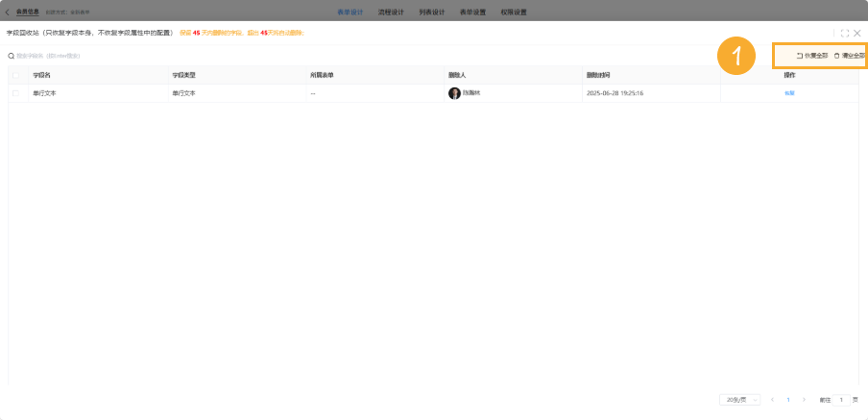Image resolution: width=868 pixels, height=420 pixels.
Task: Close the field recycle bin panel
Action: point(856,34)
